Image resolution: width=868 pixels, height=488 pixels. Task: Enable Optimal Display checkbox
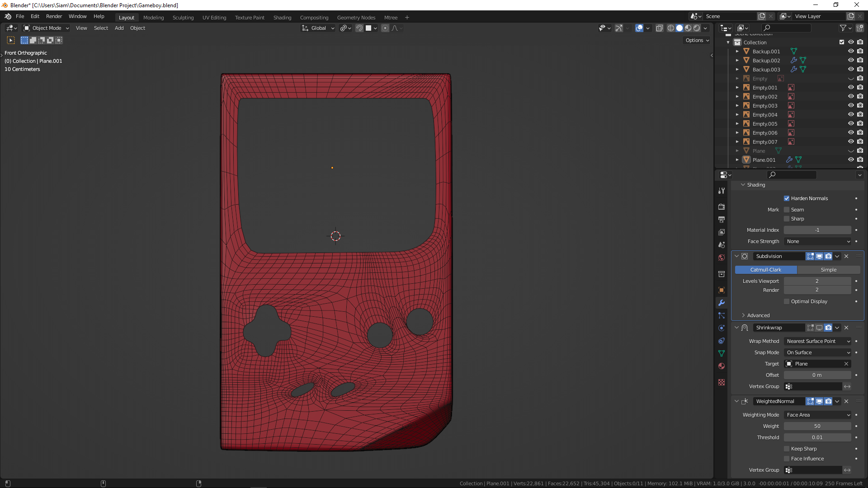tap(787, 301)
